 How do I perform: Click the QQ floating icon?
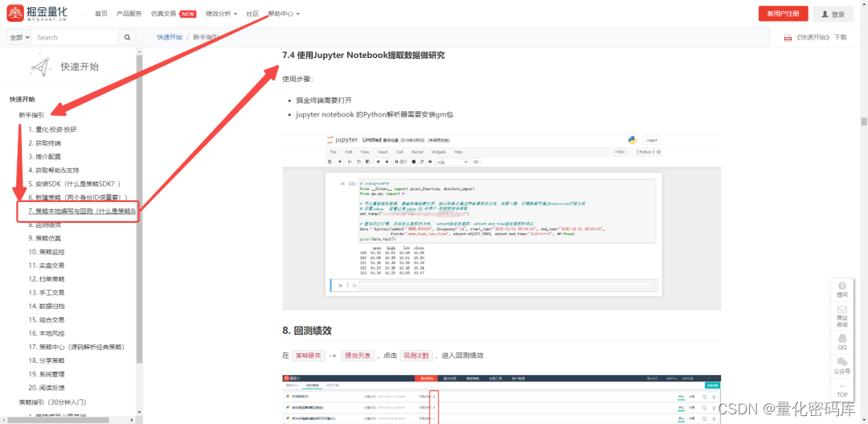[842, 341]
